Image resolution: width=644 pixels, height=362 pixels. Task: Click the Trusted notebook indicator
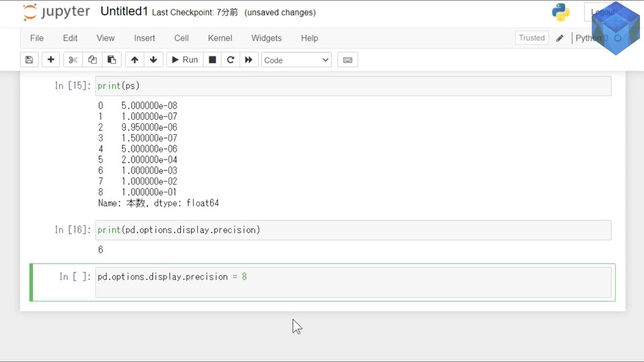pos(532,38)
